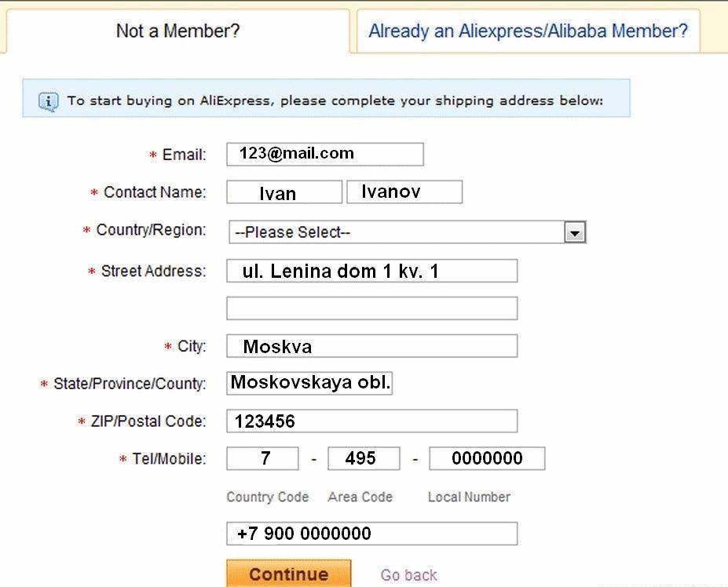Screen dimensions: 728x587
Task: Click the Area Code box showing 495
Action: point(364,458)
